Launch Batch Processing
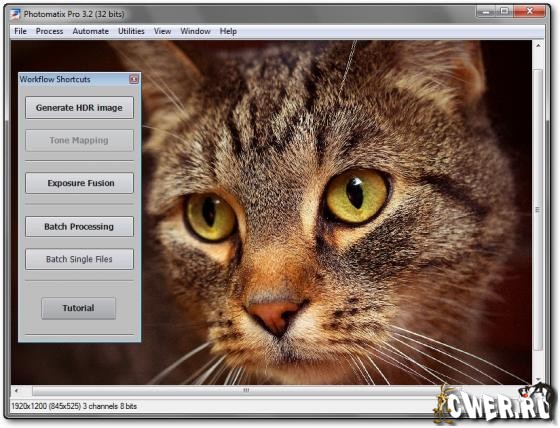Screen dimensions: 560x428 tap(79, 227)
